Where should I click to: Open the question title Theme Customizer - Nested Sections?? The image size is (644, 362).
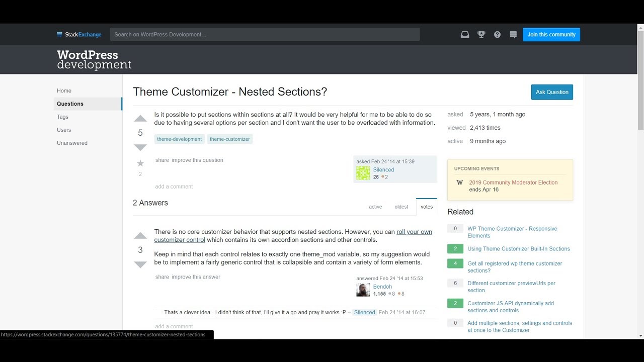pyautogui.click(x=230, y=92)
